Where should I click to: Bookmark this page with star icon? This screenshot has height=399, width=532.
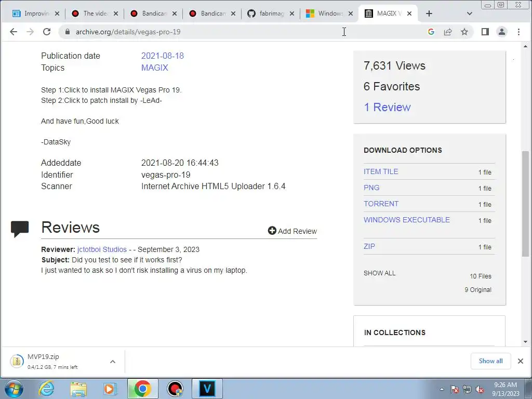464,32
